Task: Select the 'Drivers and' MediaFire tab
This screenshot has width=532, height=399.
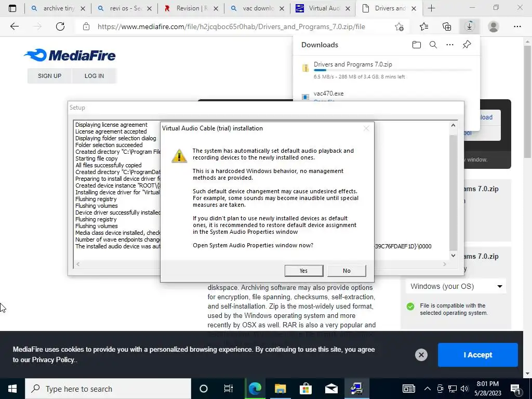Action: [x=389, y=8]
